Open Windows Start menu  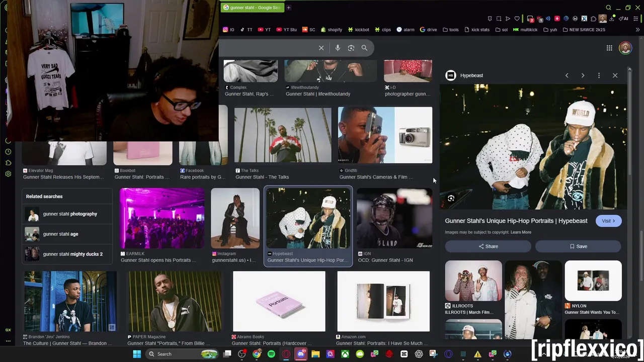pos(137,354)
